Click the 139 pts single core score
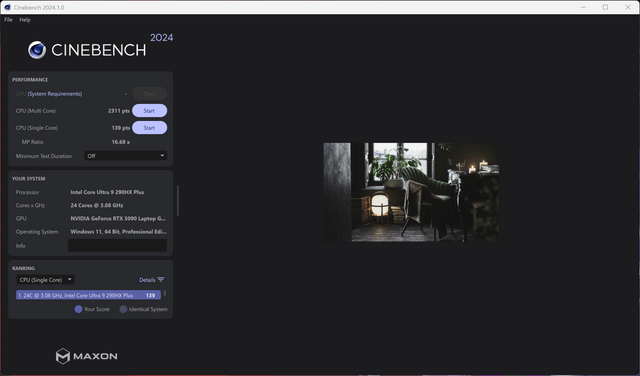640x376 pixels. pyautogui.click(x=121, y=128)
